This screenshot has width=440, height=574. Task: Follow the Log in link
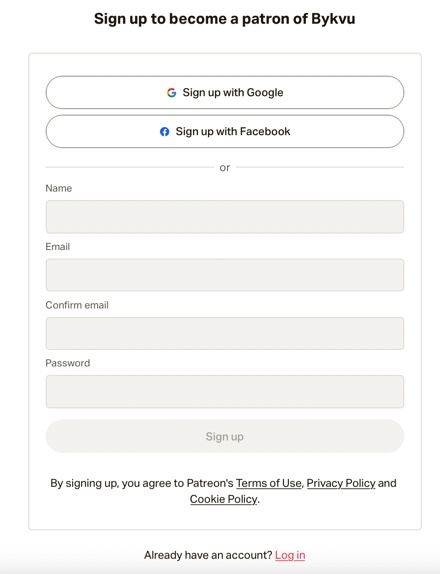pos(290,555)
